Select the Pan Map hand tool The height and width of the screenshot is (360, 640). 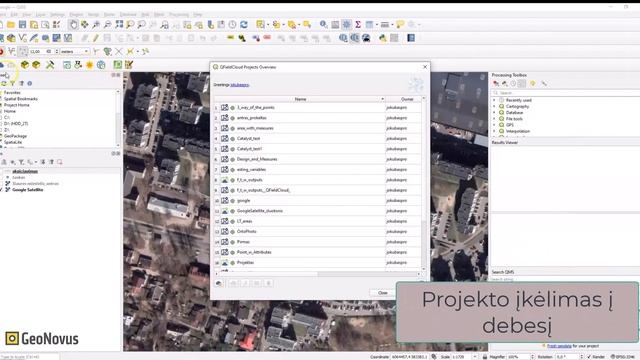point(73,24)
